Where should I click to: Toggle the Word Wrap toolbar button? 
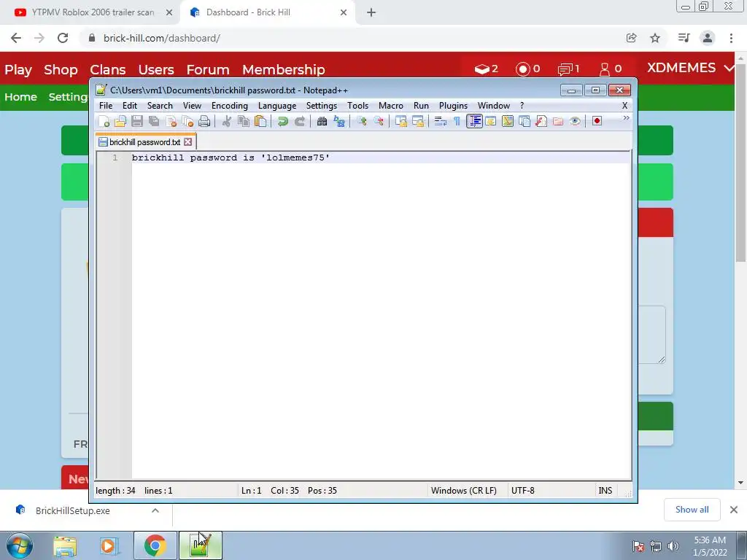pos(440,122)
